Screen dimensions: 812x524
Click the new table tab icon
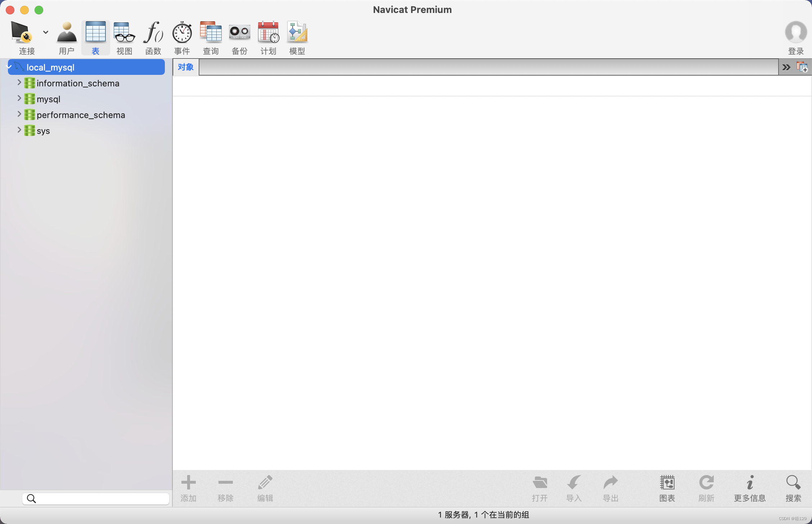802,67
